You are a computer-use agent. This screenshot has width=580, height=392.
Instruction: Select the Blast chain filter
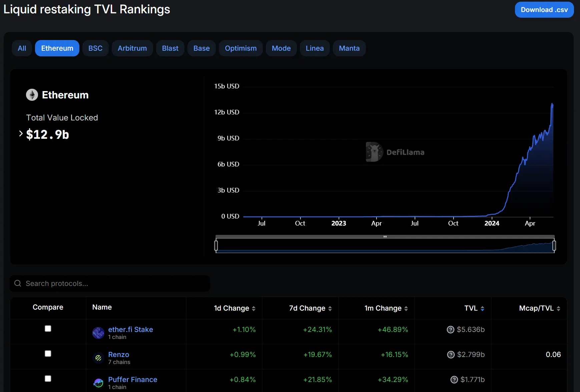click(x=170, y=48)
